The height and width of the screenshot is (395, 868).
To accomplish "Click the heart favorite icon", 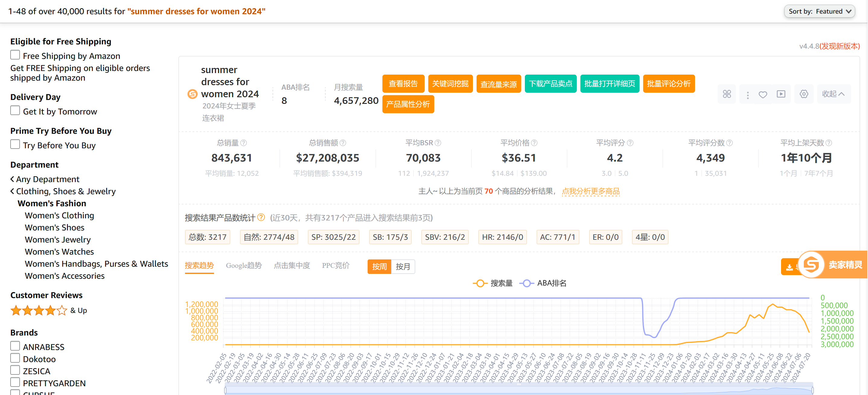I will tap(763, 94).
